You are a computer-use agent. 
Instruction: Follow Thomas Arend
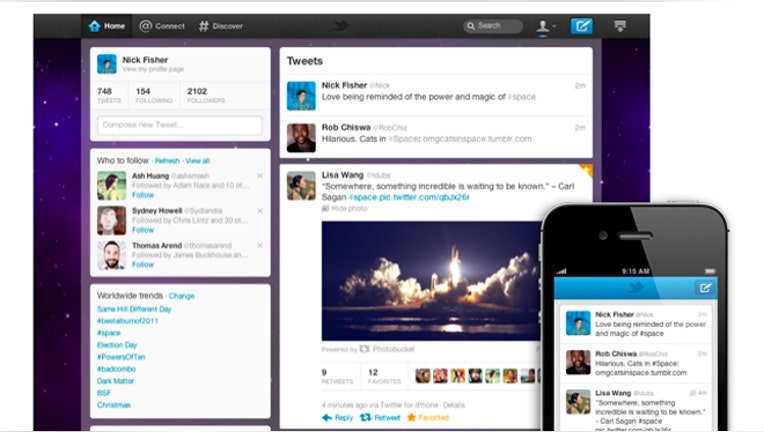pos(143,264)
